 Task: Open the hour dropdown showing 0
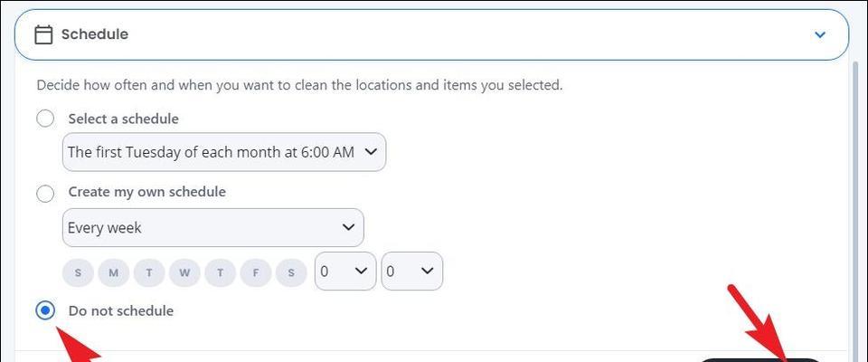[x=345, y=271]
